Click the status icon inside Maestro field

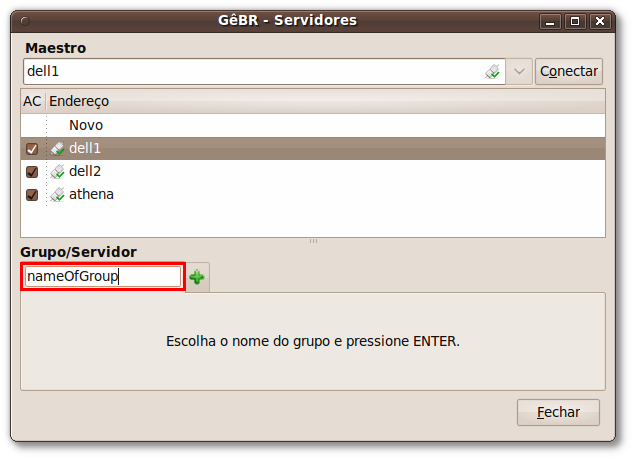click(x=493, y=71)
